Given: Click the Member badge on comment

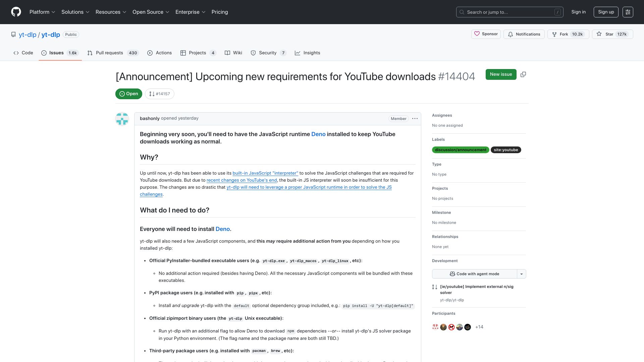Looking at the screenshot, I should click(x=398, y=119).
